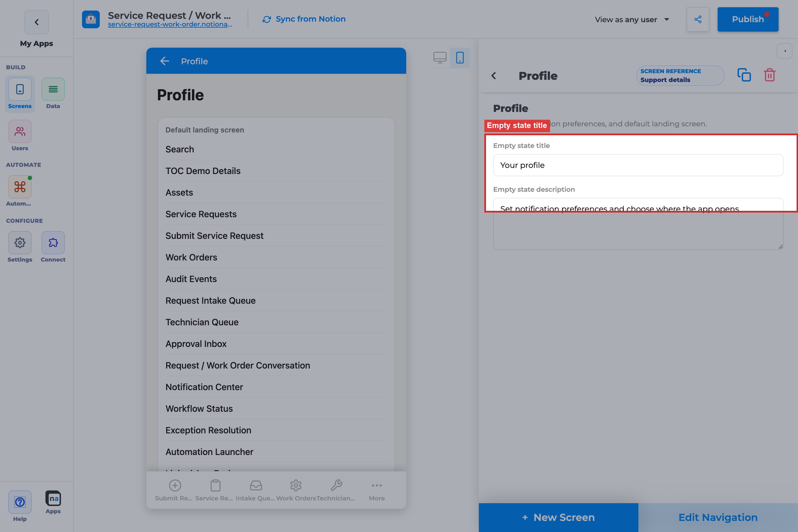Screen dimensions: 798x532
Task: Go back from Profile settings panel
Action: pyautogui.click(x=494, y=76)
